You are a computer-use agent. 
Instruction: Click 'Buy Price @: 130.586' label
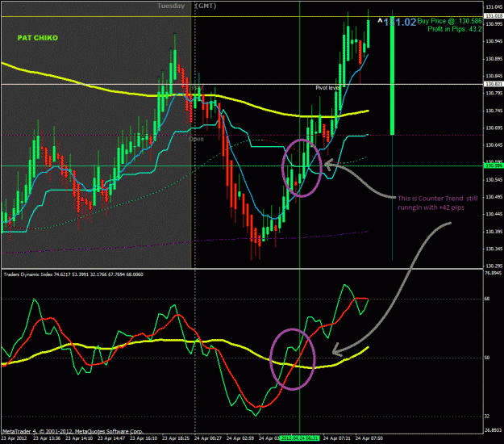pyautogui.click(x=449, y=21)
